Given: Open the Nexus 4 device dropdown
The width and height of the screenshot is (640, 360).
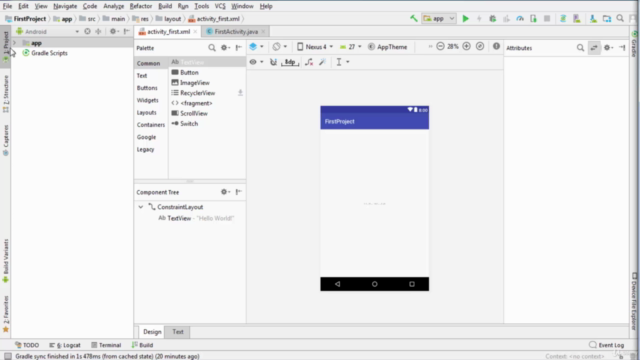Looking at the screenshot, I should click(315, 47).
